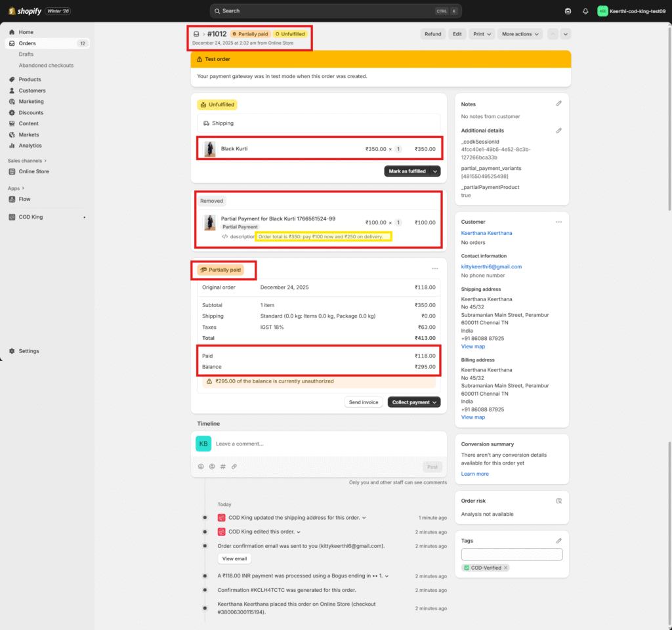Open payment card three-dot menu
Screen dimensions: 672x630
434,268
